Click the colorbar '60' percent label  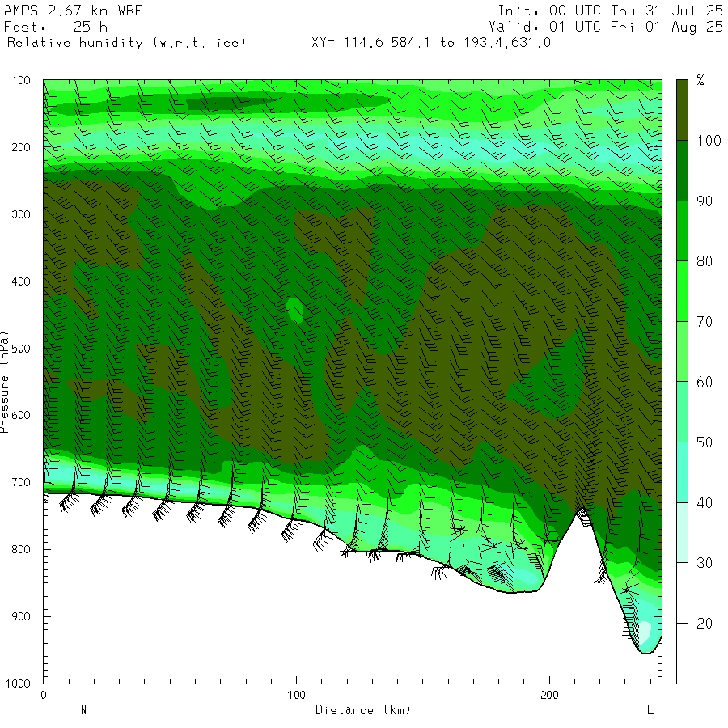[x=705, y=382]
